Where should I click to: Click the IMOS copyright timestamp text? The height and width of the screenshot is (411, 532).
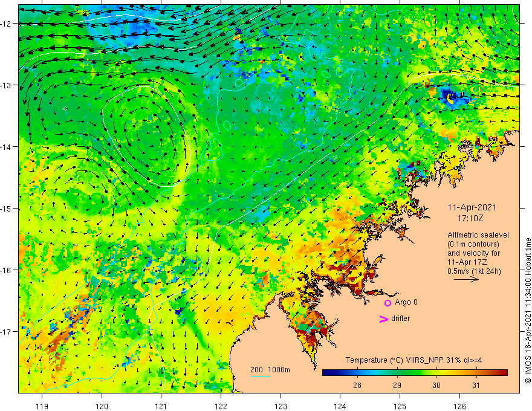(x=528, y=311)
